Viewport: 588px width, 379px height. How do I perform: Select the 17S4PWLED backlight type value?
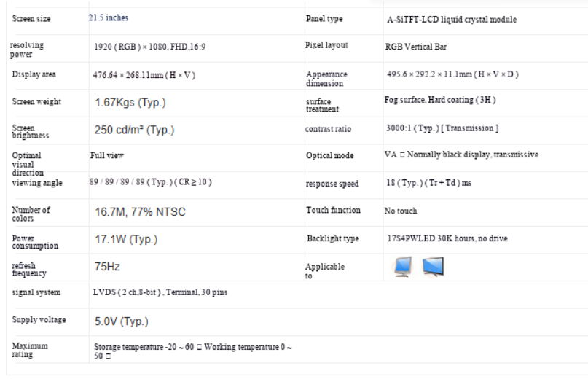point(447,238)
